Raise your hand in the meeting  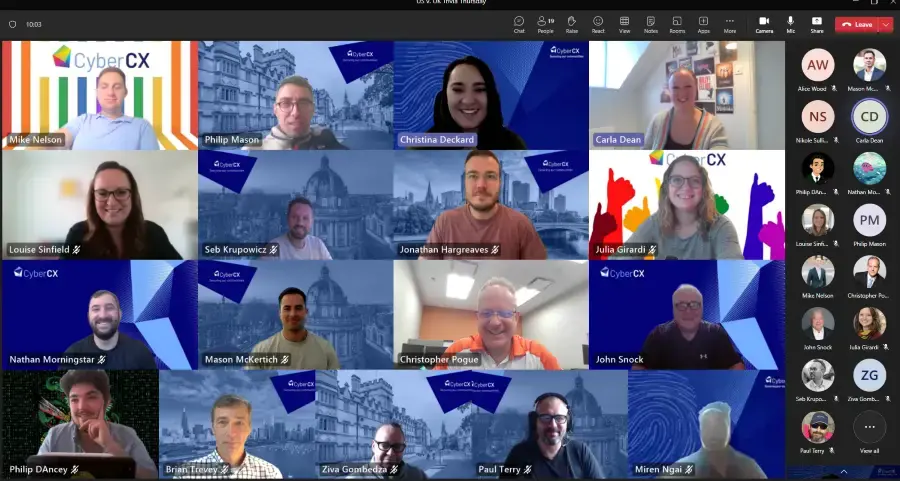pos(571,23)
